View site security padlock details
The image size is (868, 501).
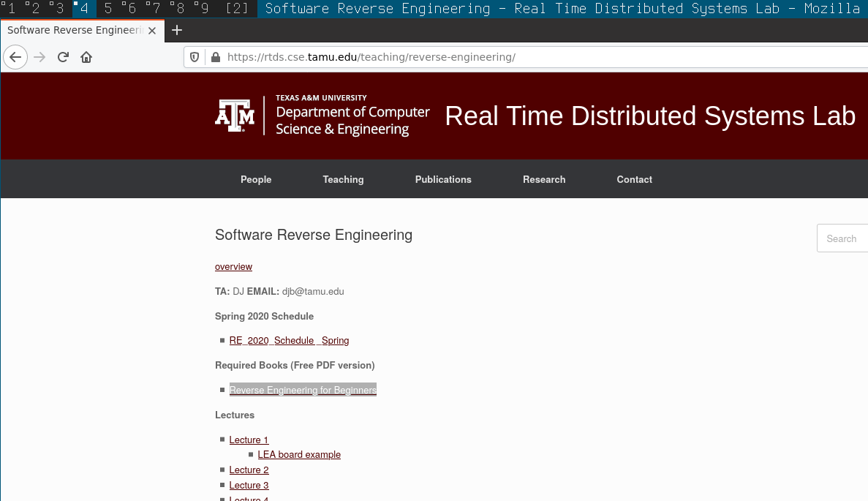(x=216, y=57)
